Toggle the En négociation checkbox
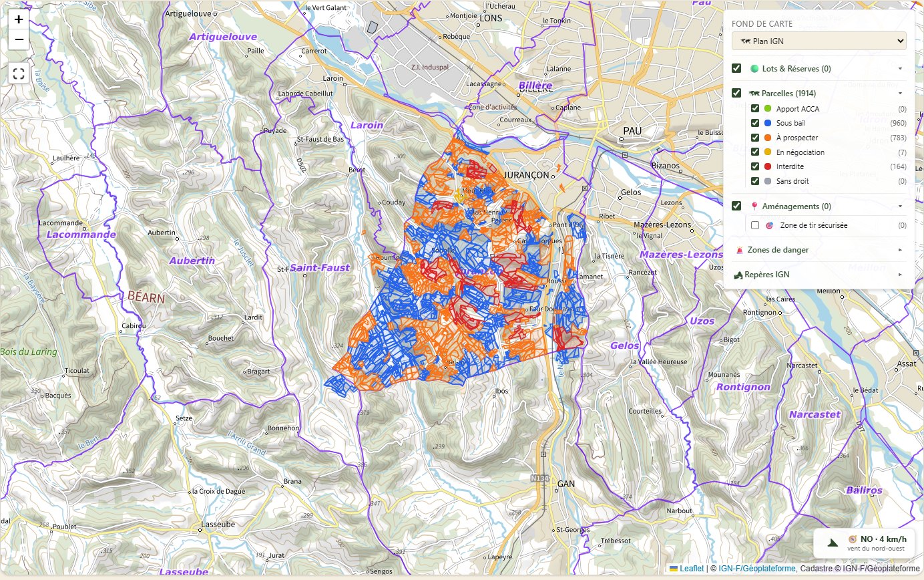Viewport: 924px width, 580px height. coord(755,152)
